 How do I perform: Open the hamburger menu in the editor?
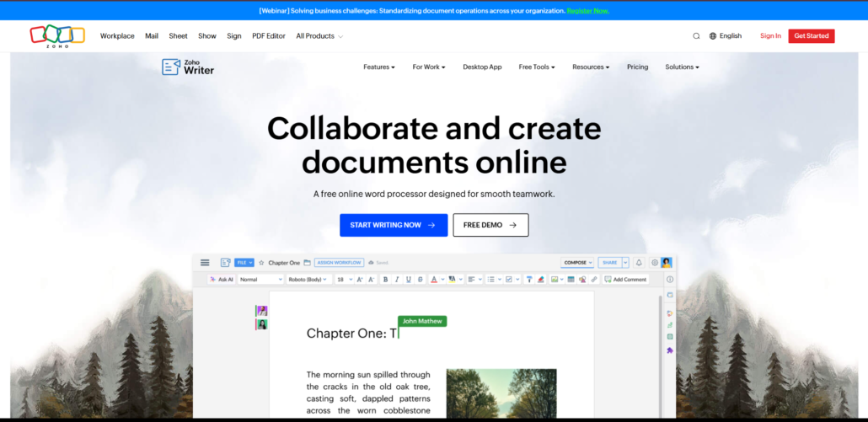(205, 263)
